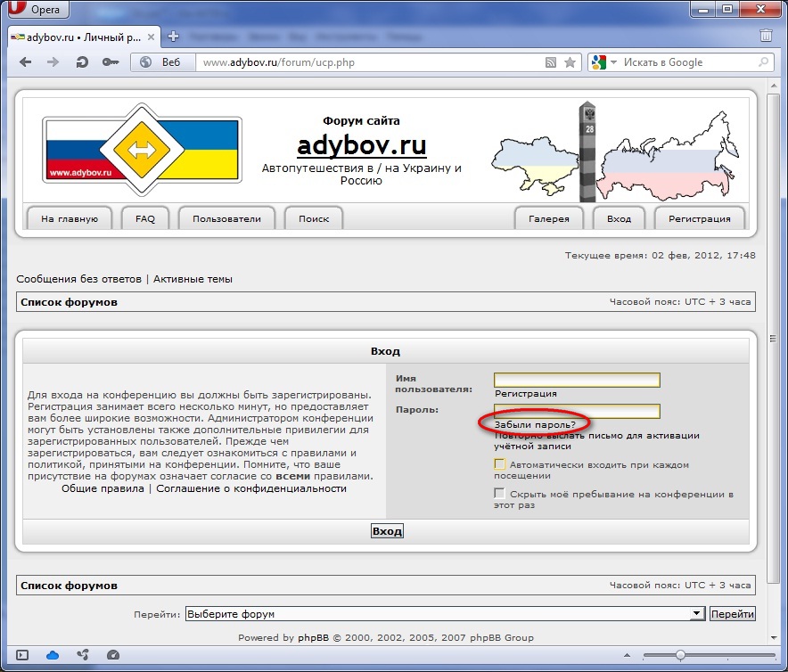Screen dimensions: 788x672
Task: Open a new tab with plus button
Action: [x=174, y=36]
